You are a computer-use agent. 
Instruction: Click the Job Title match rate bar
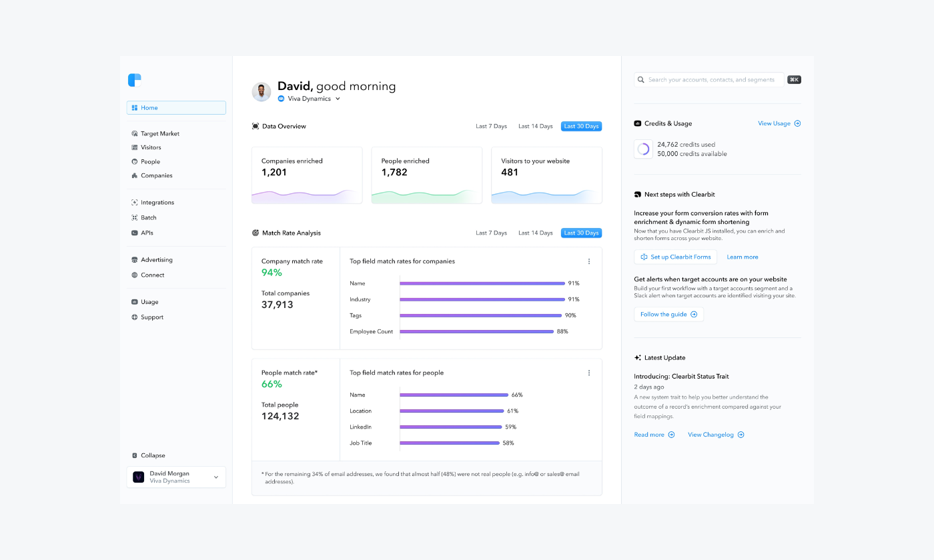450,443
